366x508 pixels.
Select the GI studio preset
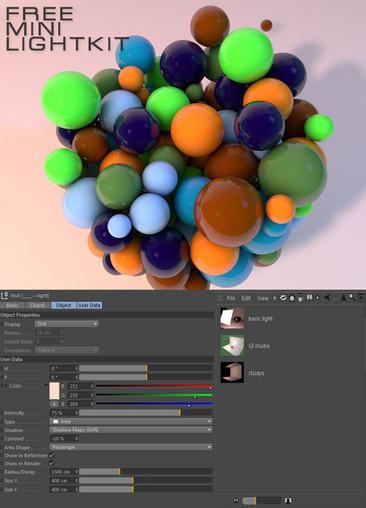[245, 346]
